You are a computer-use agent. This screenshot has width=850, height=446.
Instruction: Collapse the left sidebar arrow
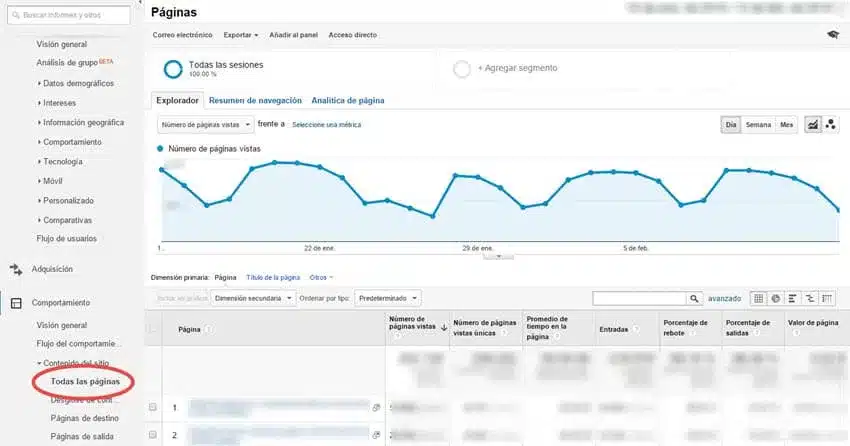coord(140,2)
